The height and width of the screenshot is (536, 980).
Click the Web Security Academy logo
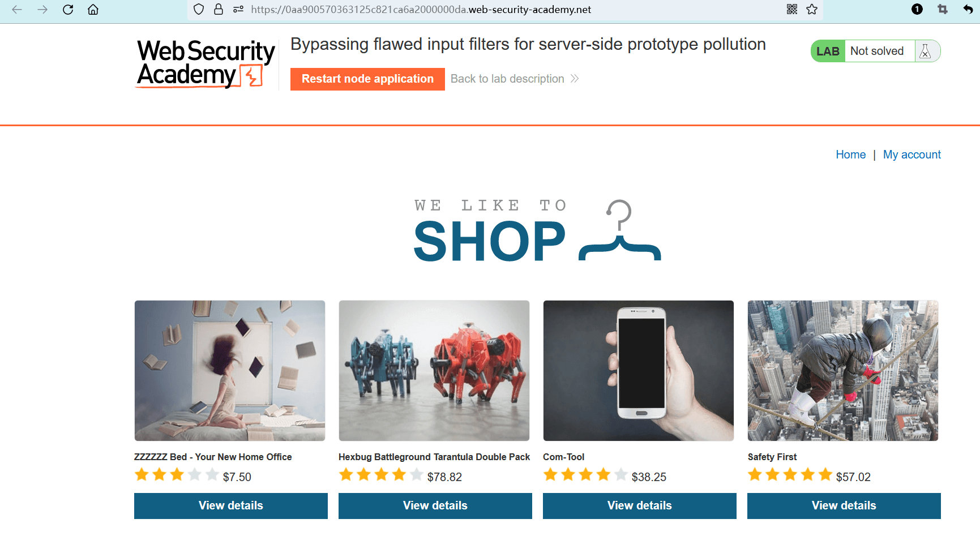tap(206, 63)
